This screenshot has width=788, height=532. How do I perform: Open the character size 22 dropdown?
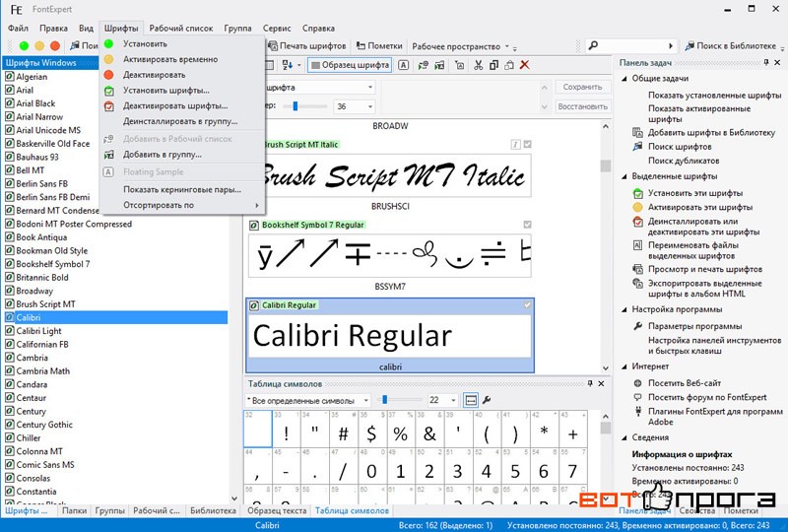click(x=453, y=400)
